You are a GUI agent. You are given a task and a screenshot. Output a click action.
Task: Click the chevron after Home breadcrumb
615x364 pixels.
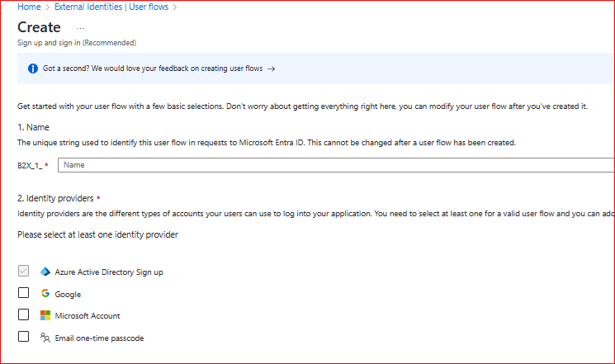[x=47, y=7]
